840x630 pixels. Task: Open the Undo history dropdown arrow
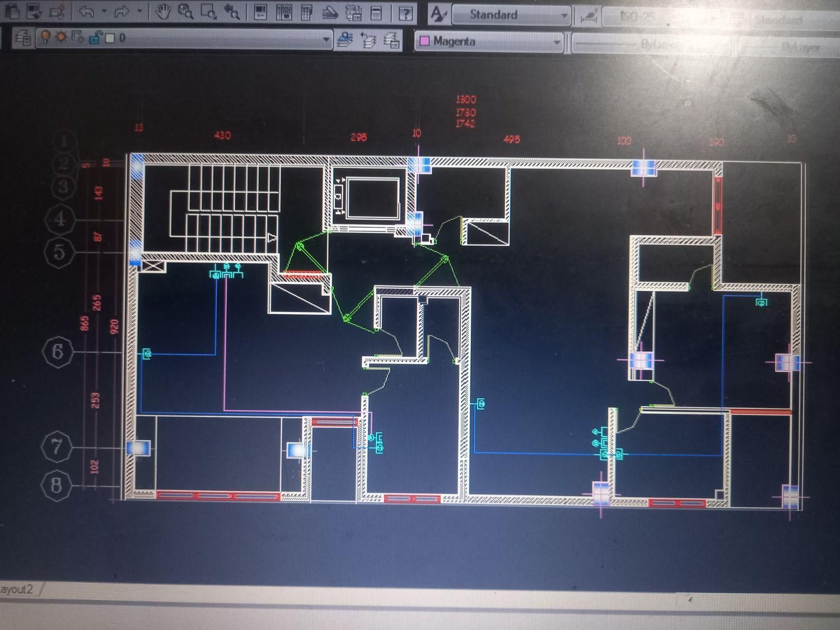coord(104,11)
